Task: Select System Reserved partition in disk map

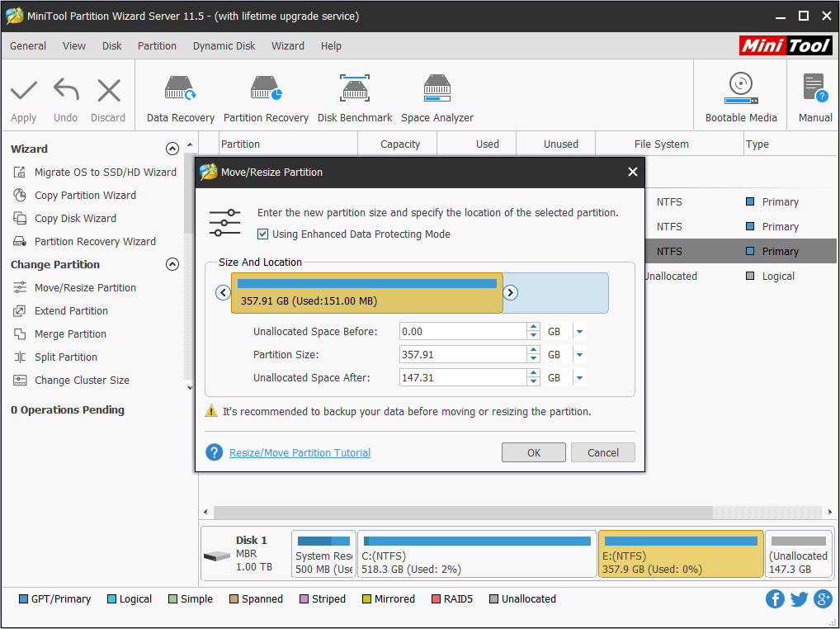Action: click(323, 555)
